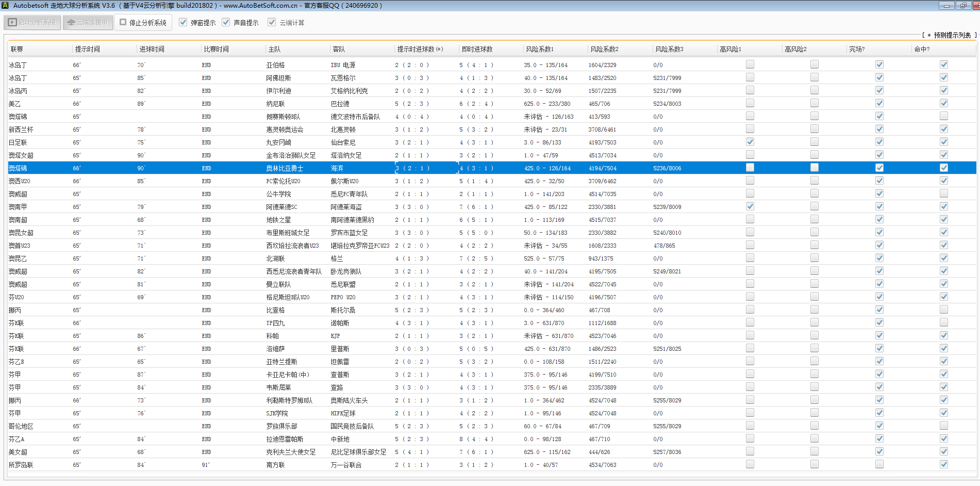Click the stop square icon for 停止分析系统
Image resolution: width=980 pixels, height=486 pixels.
(x=123, y=22)
